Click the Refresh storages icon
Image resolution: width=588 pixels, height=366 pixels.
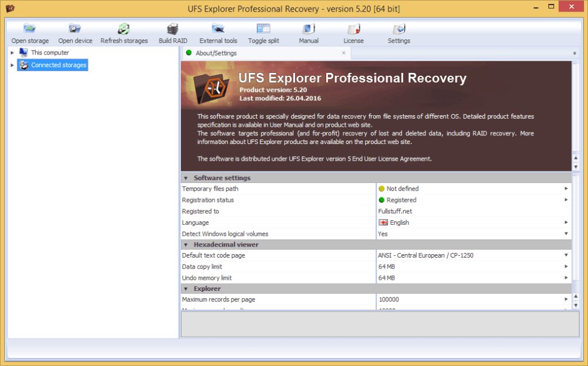[124, 29]
